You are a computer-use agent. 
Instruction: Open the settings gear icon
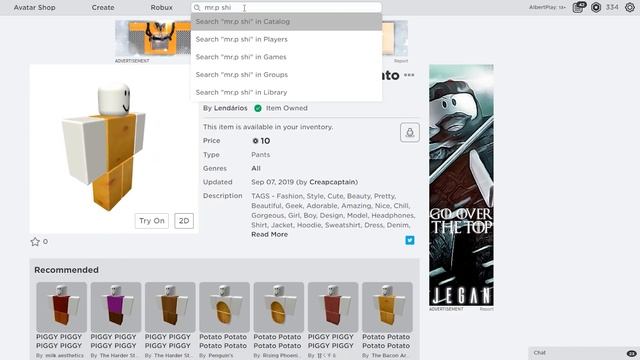coord(630,7)
